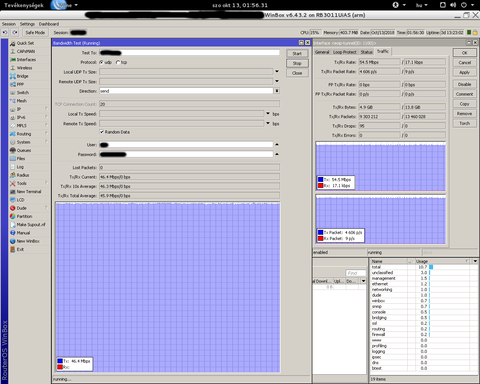Viewport: 480px width, 384px height.
Task: Click the undo arrow in toolbar
Action: pos(5,32)
